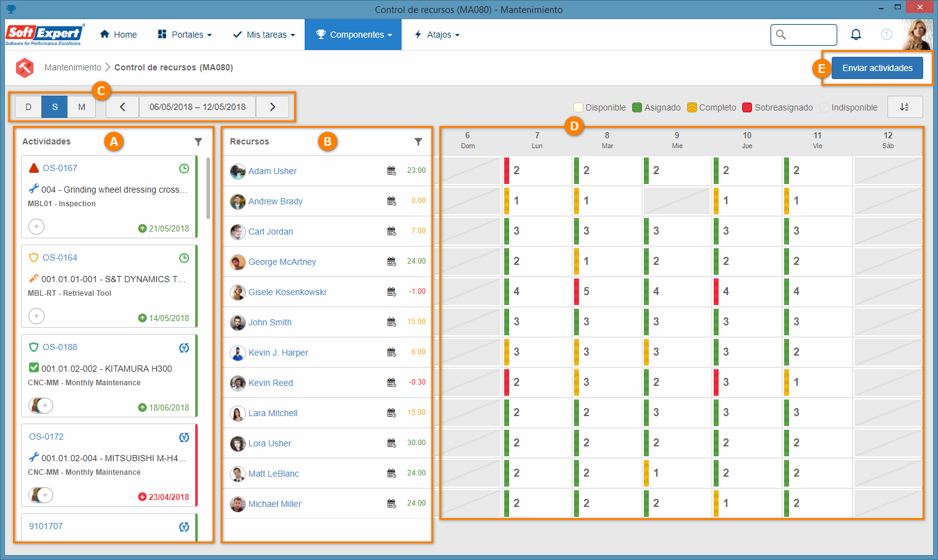Toggle the Indisponible legend filter
Viewport: 938px width, 560px height.
(x=848, y=107)
